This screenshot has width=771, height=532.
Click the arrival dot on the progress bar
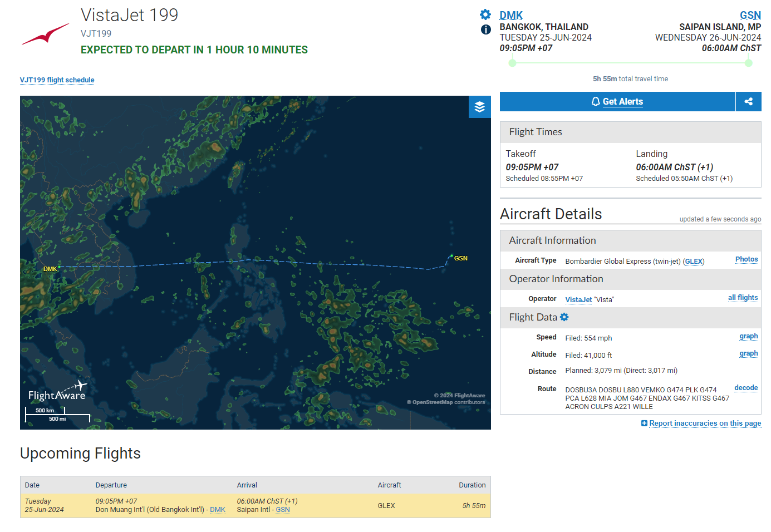749,63
